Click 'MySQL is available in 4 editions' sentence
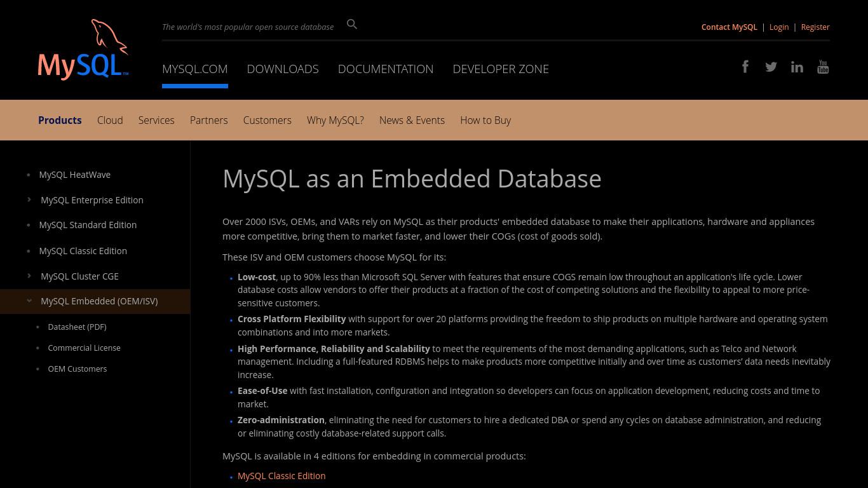This screenshot has height=488, width=868. pos(374,456)
